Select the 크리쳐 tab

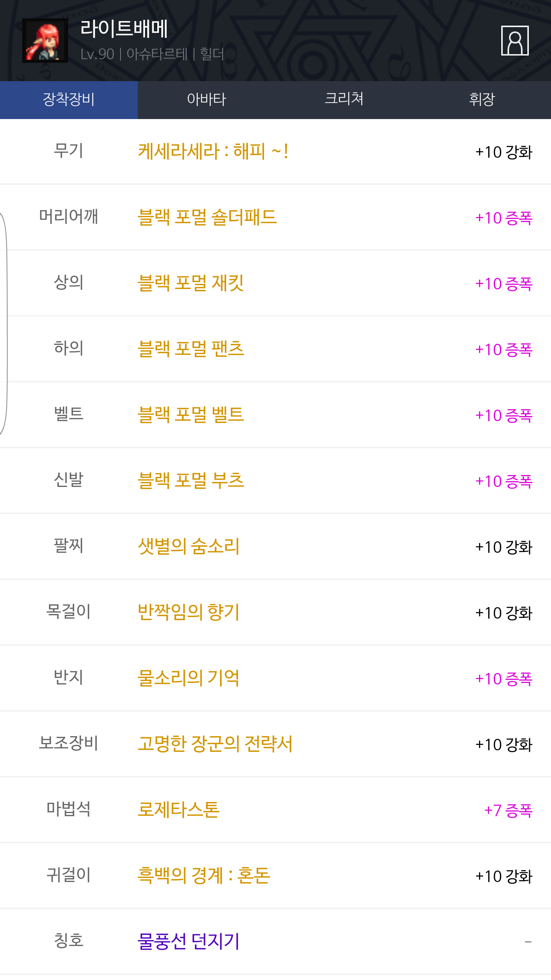[x=344, y=100]
